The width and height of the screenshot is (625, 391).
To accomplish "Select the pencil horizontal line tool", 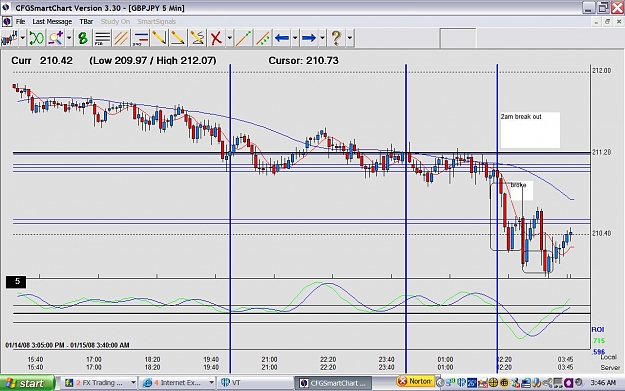I will [178, 38].
